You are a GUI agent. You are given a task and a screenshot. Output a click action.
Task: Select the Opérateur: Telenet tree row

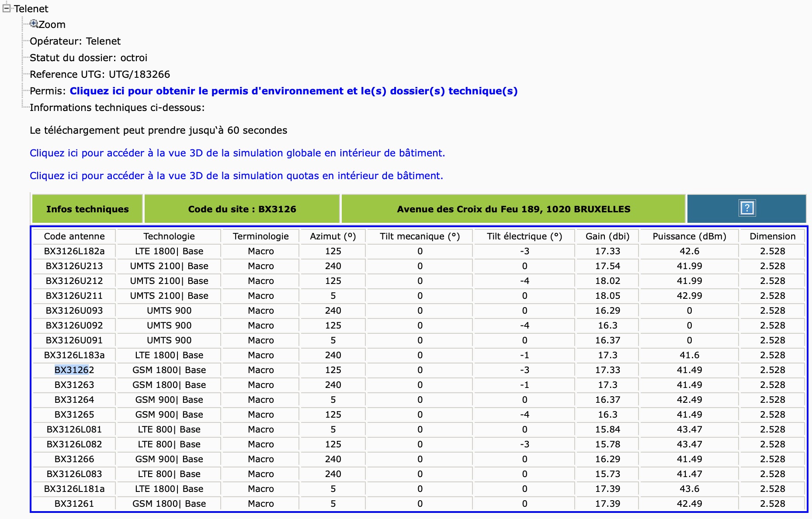[75, 41]
